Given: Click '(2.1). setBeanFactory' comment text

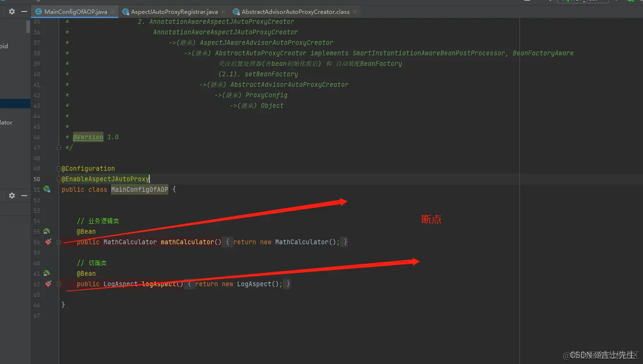Looking at the screenshot, I should point(258,74).
